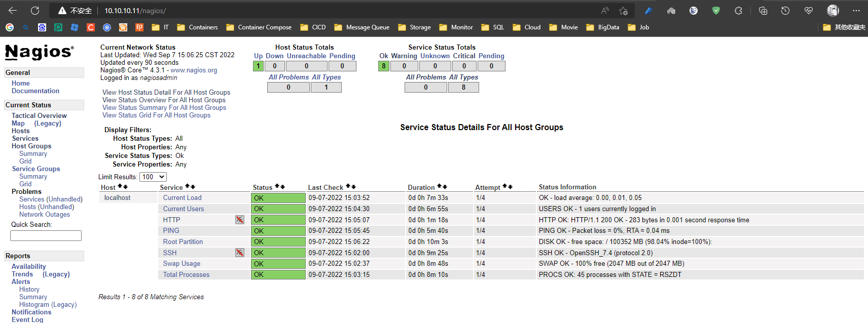Sort Attempt column descending with down arrow

[510, 187]
